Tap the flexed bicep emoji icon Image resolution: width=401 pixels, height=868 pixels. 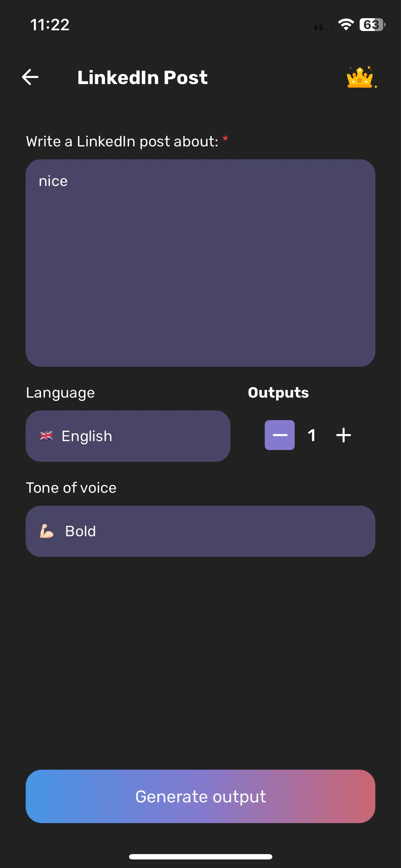(x=46, y=531)
